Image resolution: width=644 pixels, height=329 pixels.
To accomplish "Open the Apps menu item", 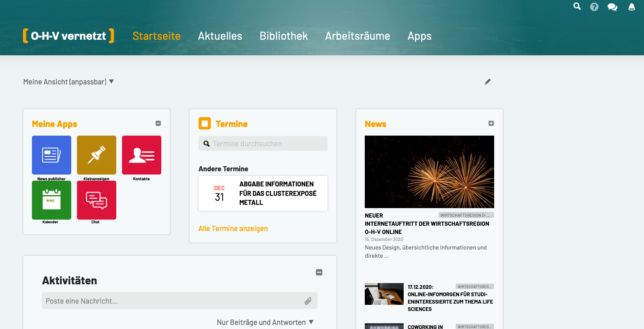I will [x=420, y=36].
